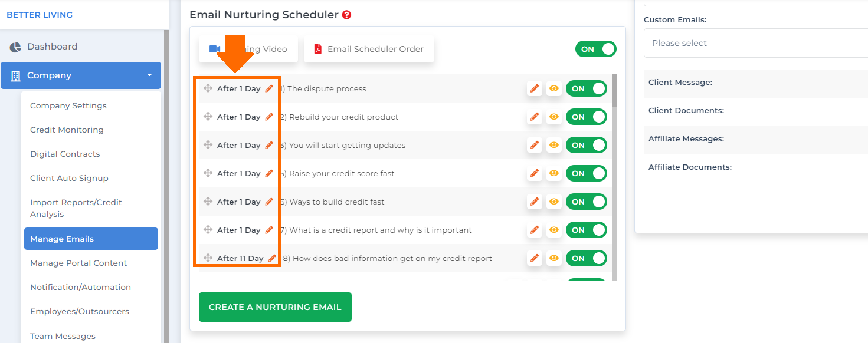This screenshot has width=868, height=343.
Task: Edit 'After 11 Day' delay pencil icon
Action: click(272, 258)
